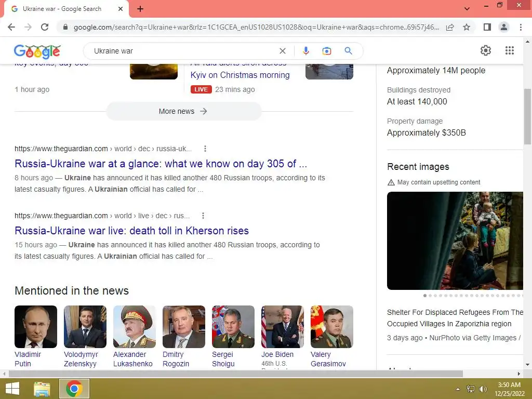
Task: Open options for Kherson live result
Action: coord(203,216)
